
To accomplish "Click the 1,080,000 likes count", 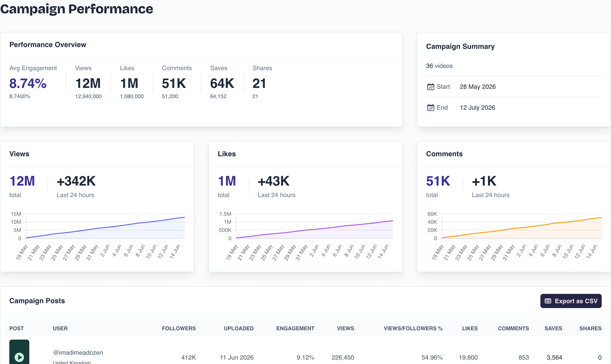I will pyautogui.click(x=132, y=96).
